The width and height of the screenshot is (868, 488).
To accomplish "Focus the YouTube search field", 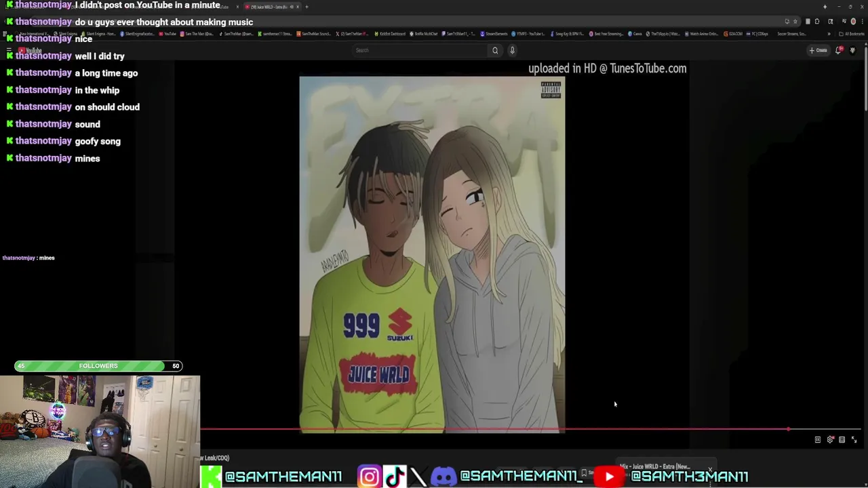I will pyautogui.click(x=420, y=50).
